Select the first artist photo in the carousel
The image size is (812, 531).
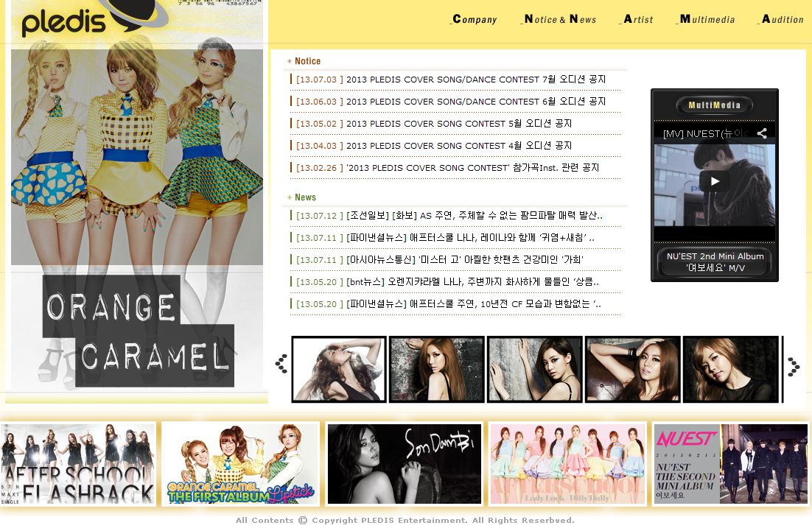pyautogui.click(x=339, y=369)
